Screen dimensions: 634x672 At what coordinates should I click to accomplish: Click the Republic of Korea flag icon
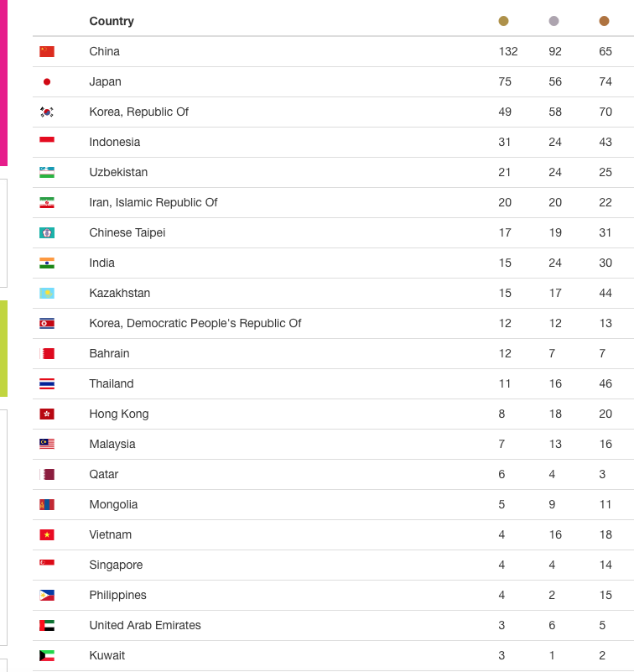tap(47, 112)
